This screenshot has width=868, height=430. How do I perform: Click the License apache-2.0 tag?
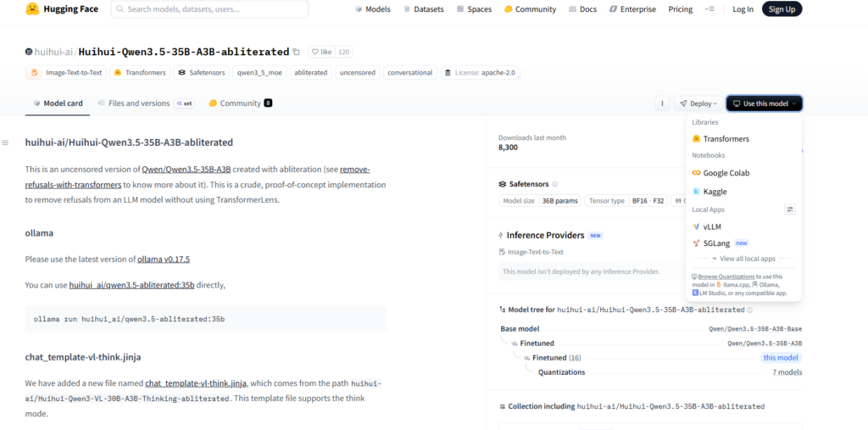480,73
